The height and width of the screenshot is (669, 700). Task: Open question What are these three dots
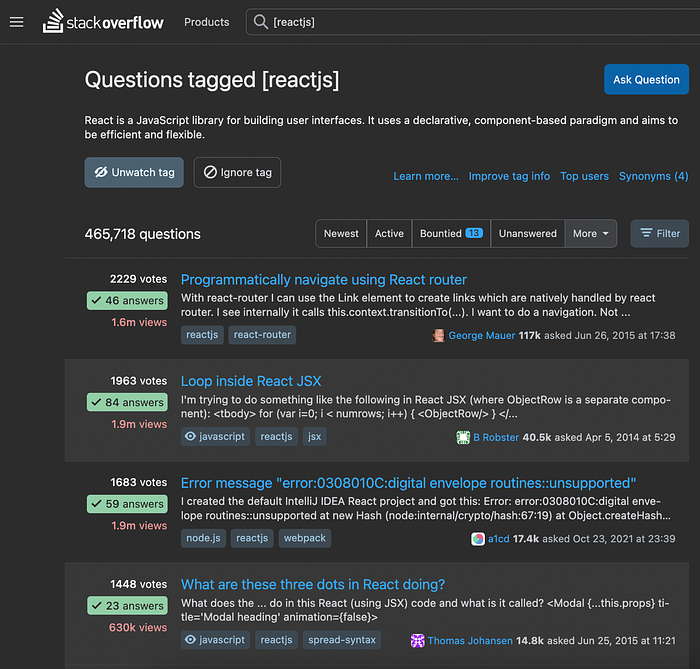(312, 585)
